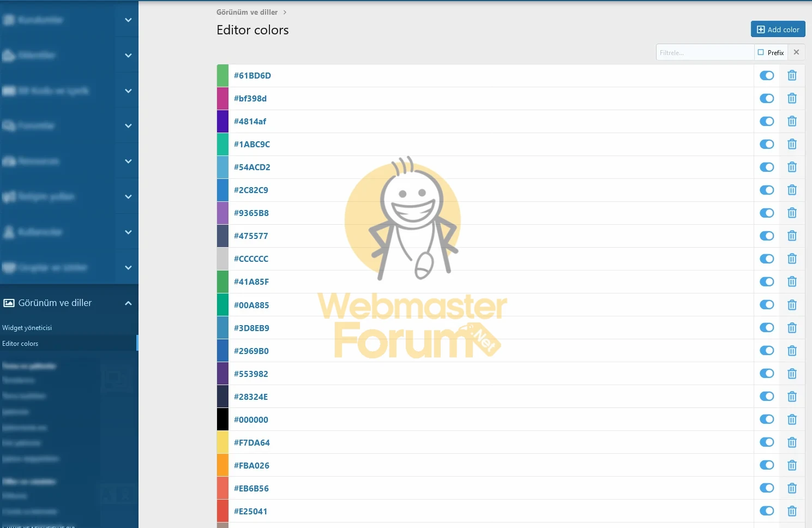
Task: Delete the #61BD6D color entry
Action: point(792,75)
